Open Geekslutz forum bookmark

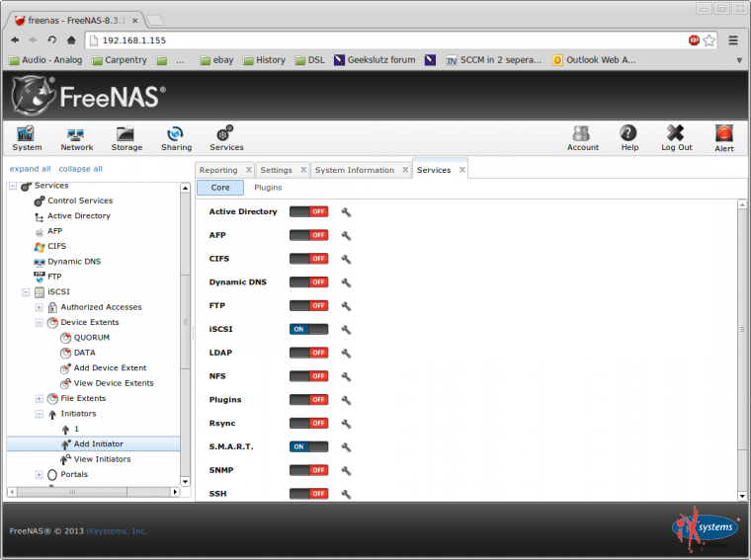[x=375, y=60]
